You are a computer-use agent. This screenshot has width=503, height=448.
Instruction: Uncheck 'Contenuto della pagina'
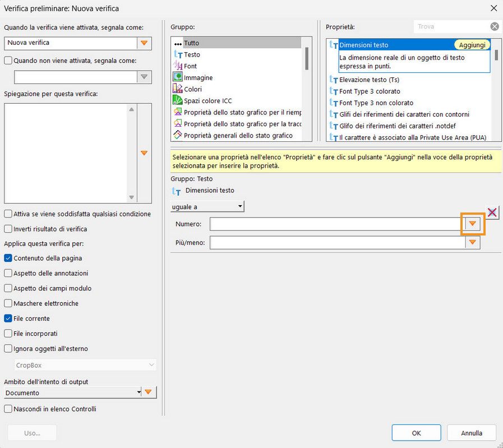[x=8, y=258]
